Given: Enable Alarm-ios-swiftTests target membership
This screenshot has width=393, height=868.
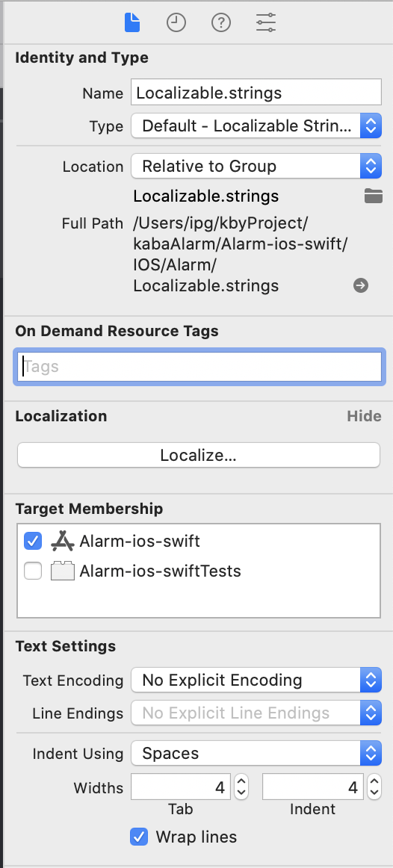Looking at the screenshot, I should (33, 571).
